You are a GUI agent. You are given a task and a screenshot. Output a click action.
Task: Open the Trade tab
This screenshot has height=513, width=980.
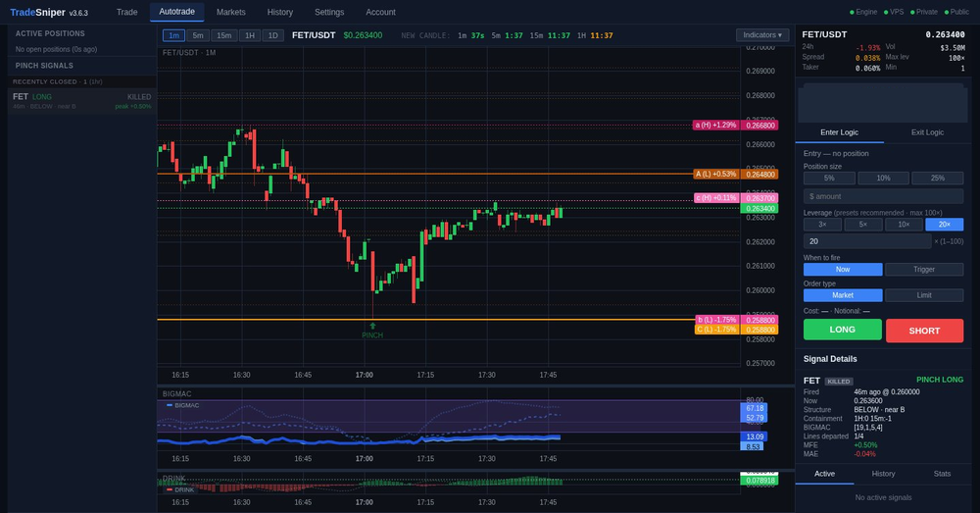point(126,12)
